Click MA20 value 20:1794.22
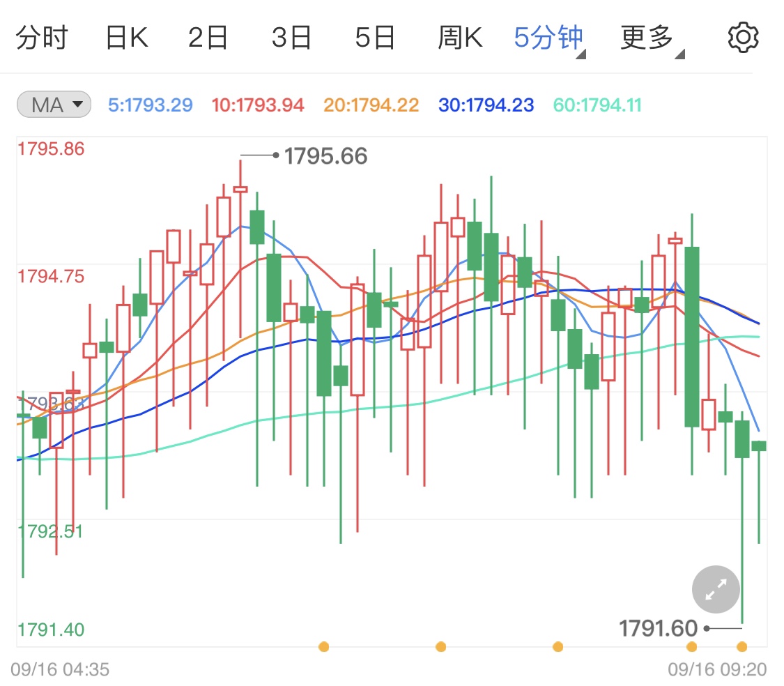 (x=371, y=105)
